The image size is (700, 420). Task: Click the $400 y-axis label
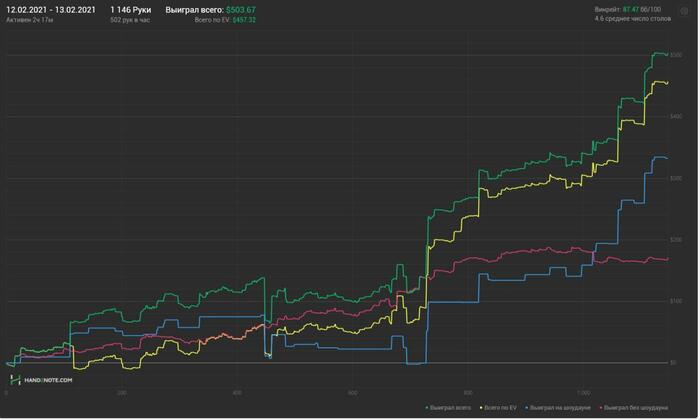(x=676, y=116)
